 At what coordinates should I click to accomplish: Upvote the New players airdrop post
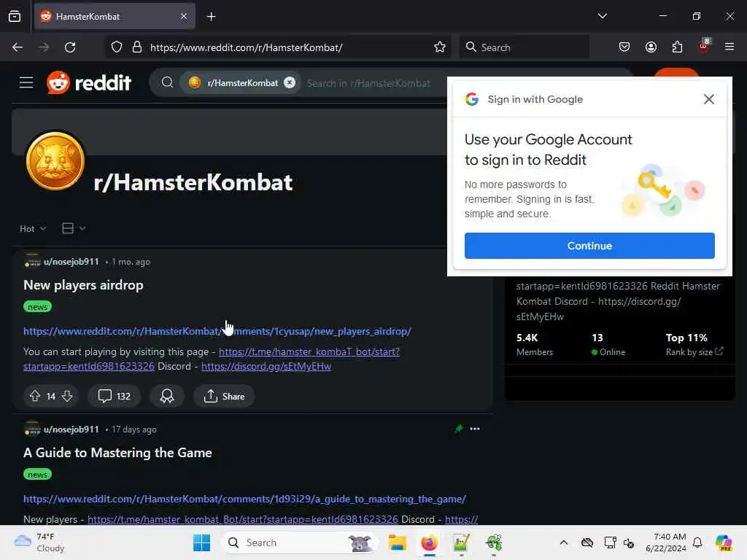pos(35,396)
